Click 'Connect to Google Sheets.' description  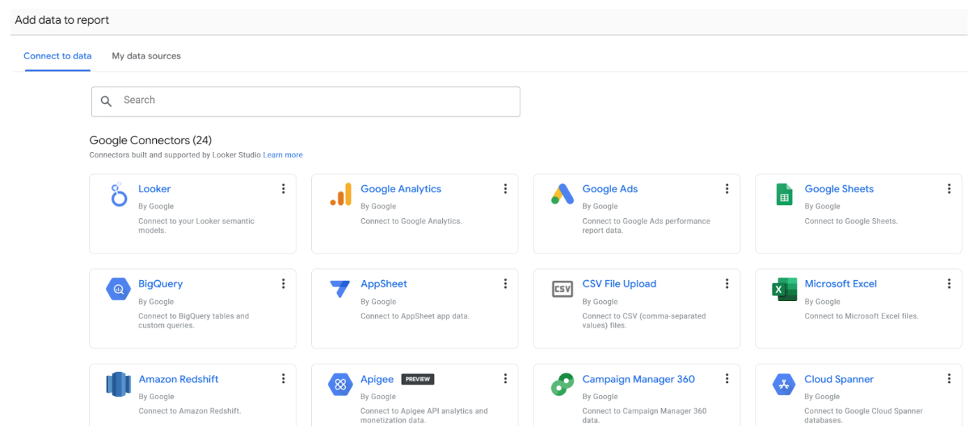tap(851, 222)
